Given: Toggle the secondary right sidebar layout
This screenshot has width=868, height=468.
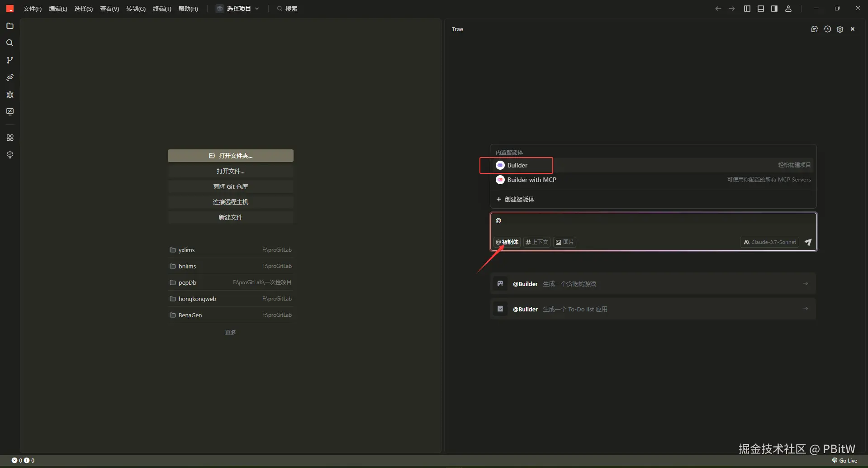Looking at the screenshot, I should (x=774, y=9).
